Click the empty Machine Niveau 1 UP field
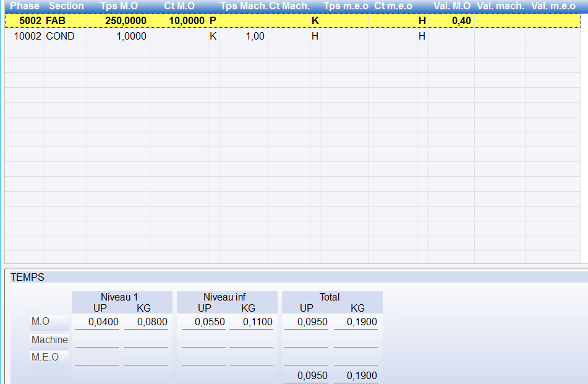This screenshot has height=384, width=588. coord(97,339)
